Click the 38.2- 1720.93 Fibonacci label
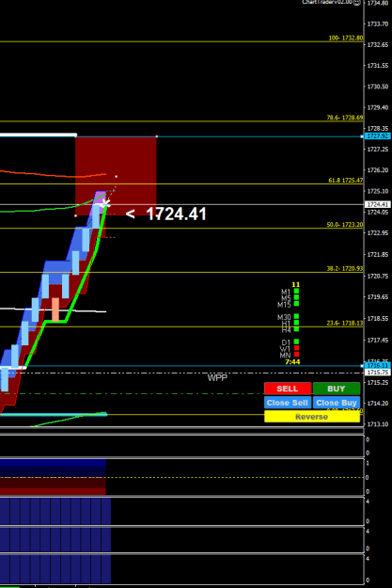The image size is (392, 588). (x=345, y=268)
